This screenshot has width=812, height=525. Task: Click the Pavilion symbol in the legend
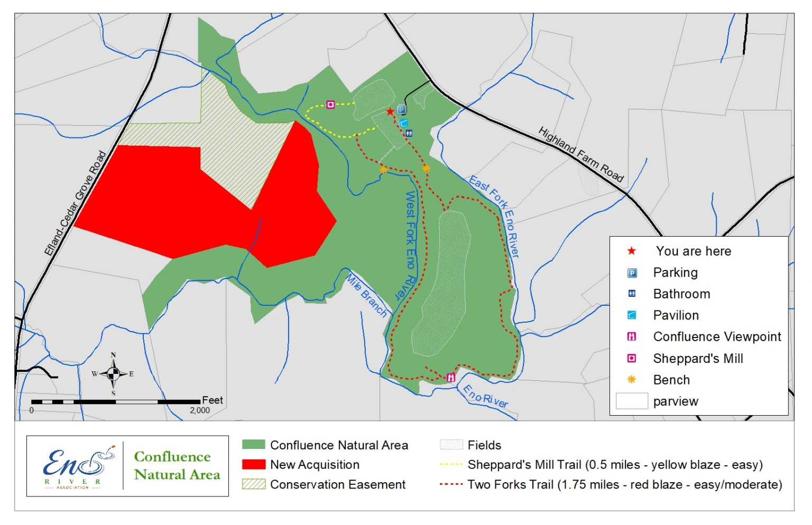coord(632,315)
